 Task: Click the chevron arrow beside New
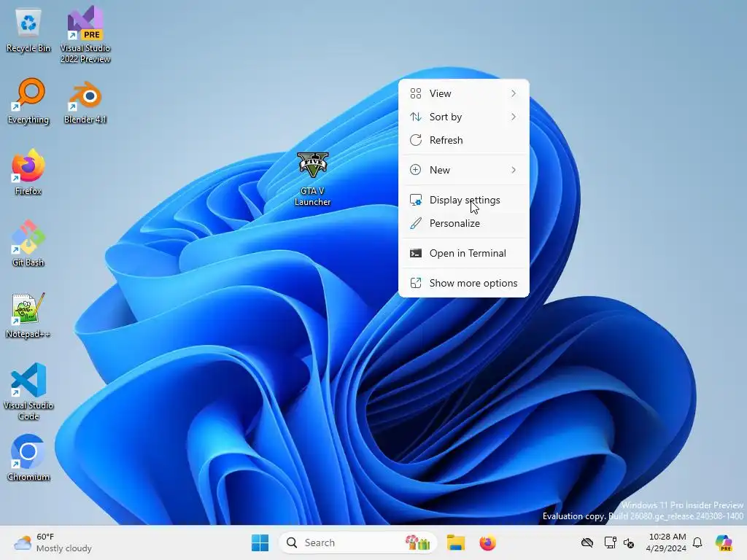pyautogui.click(x=513, y=170)
